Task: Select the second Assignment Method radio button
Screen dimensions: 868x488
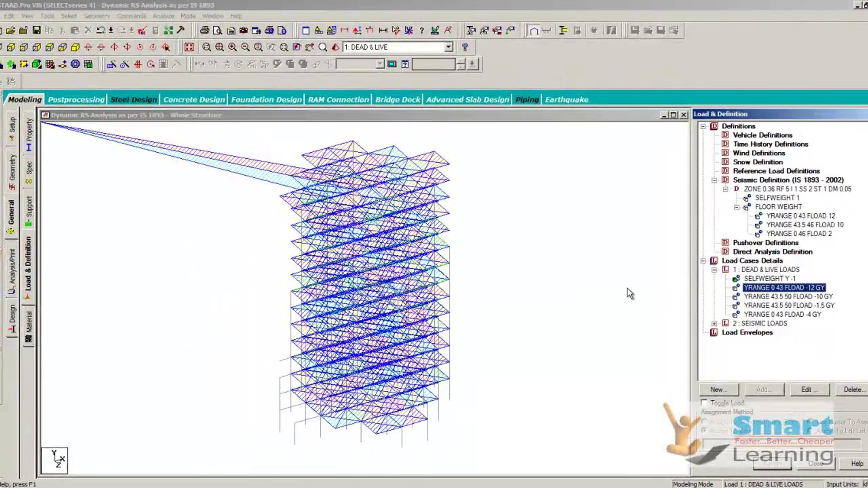Action: click(x=704, y=431)
